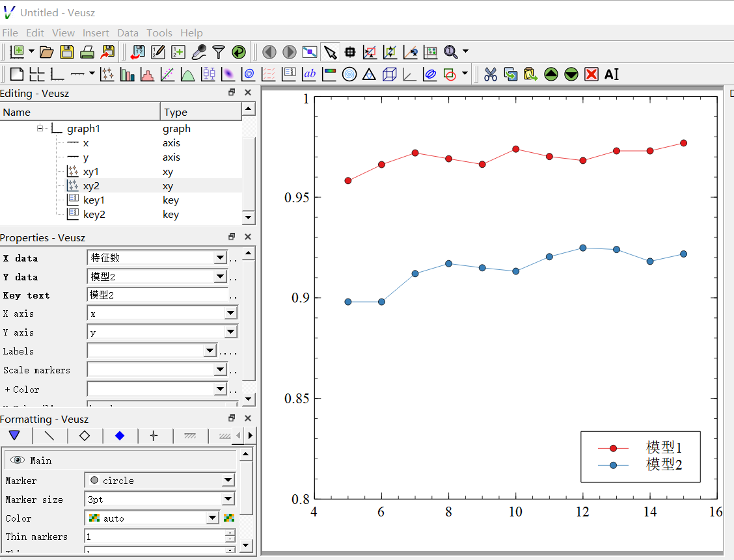The height and width of the screenshot is (560, 734).
Task: Delete the selected widget with red X
Action: pos(591,74)
